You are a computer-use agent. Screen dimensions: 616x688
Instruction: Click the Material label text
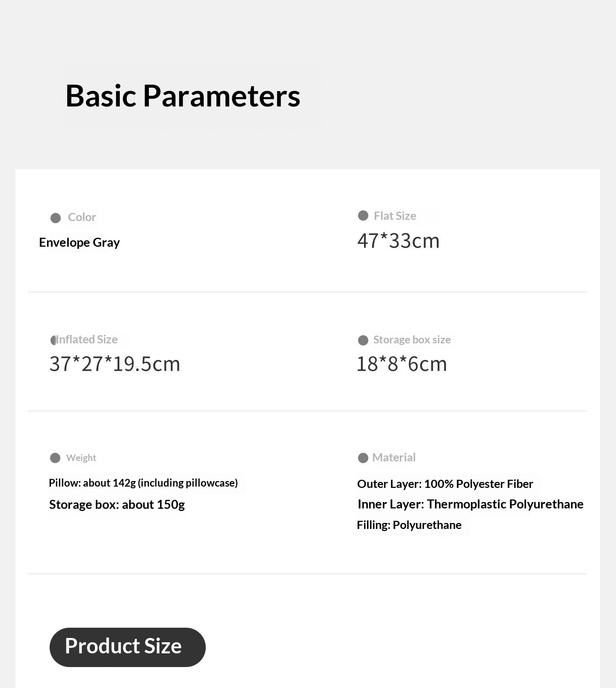(x=394, y=458)
